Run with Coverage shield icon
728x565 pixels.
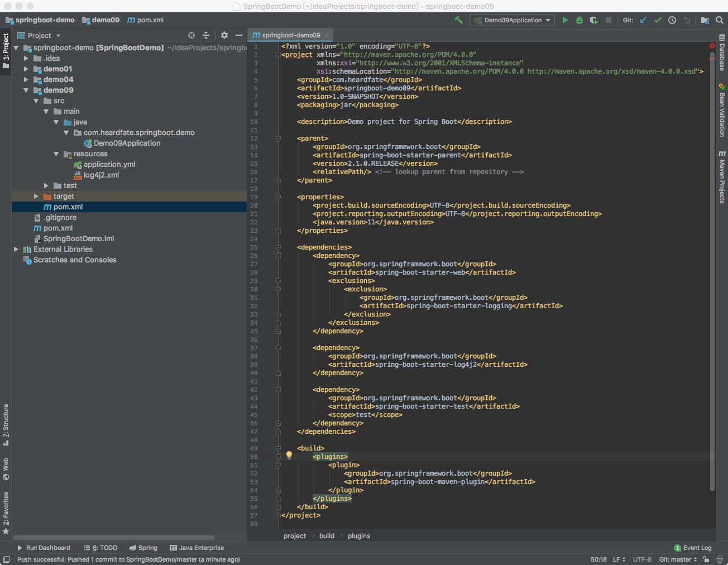594,20
